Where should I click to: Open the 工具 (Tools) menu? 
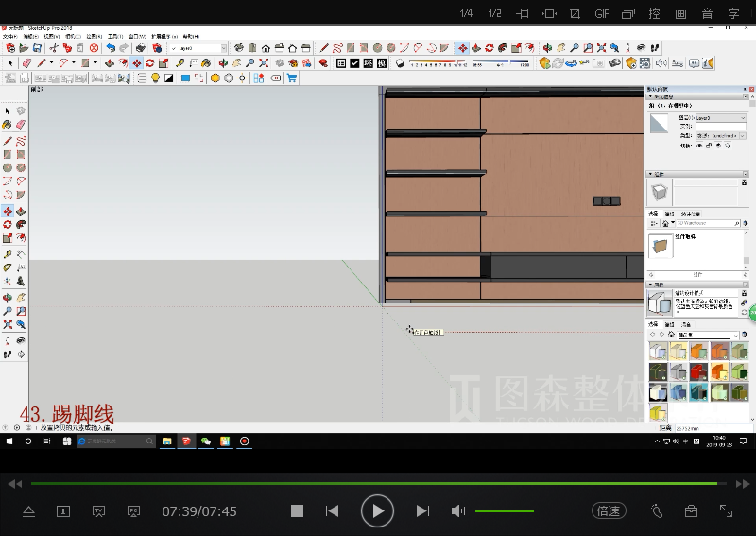tap(115, 37)
